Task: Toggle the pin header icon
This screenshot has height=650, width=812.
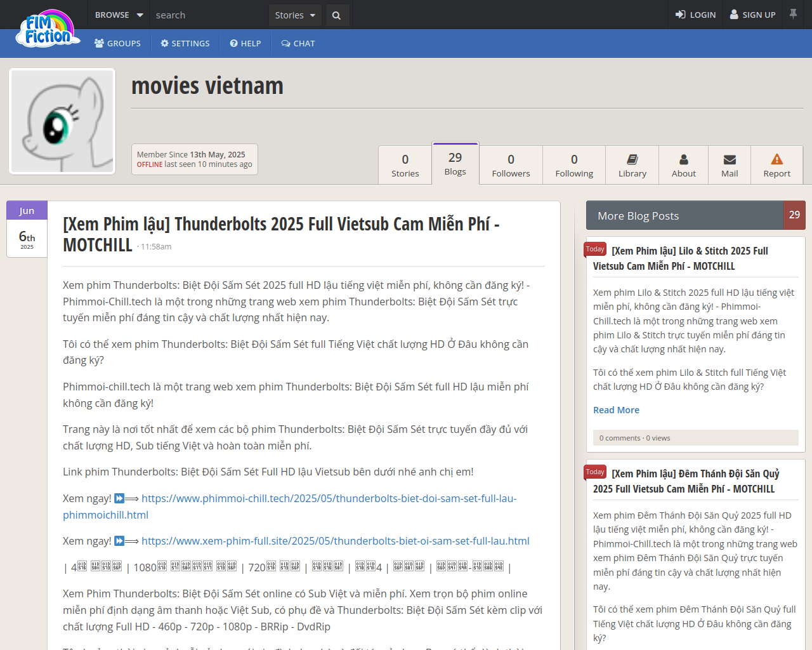Action: [x=793, y=14]
